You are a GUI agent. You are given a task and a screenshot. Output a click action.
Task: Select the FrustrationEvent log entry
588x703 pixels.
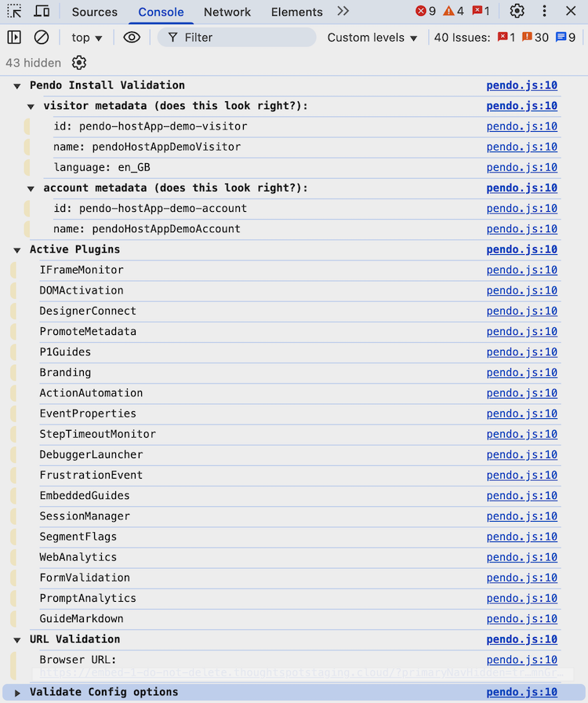click(91, 475)
